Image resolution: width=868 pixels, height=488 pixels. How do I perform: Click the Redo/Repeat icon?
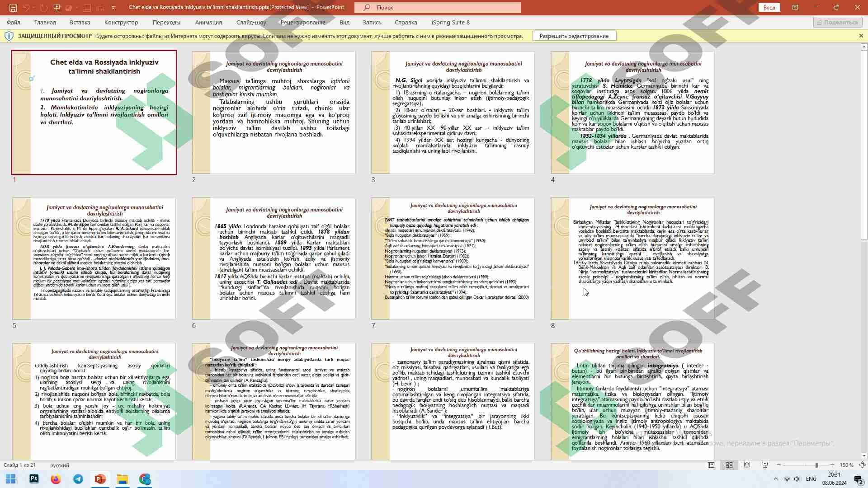(43, 8)
